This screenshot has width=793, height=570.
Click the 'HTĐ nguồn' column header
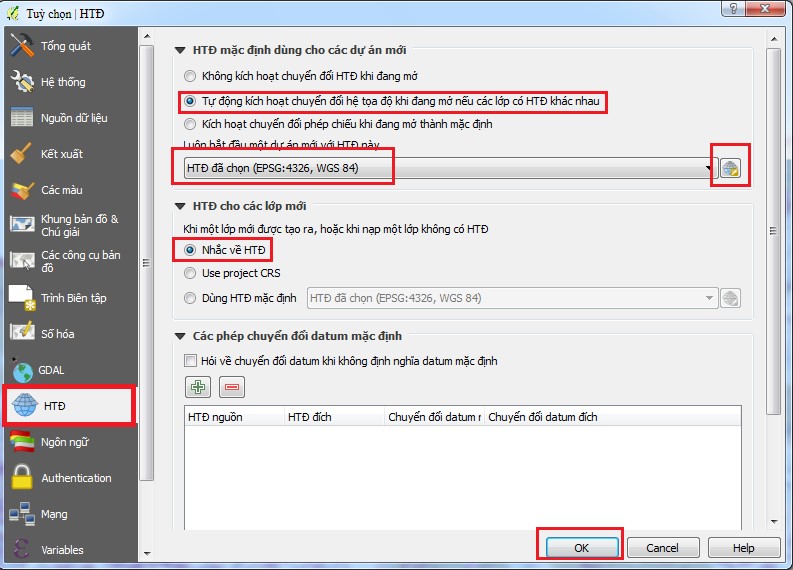click(x=234, y=417)
